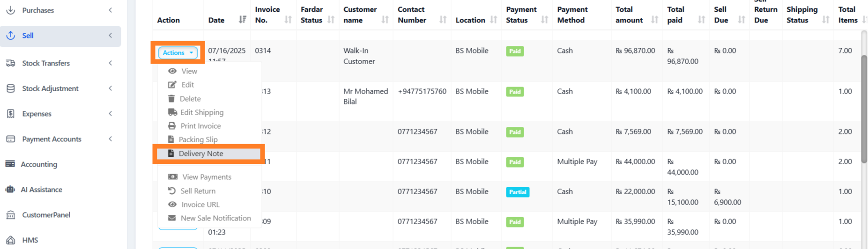Expand the Purchases sidebar chevron

coord(111,10)
